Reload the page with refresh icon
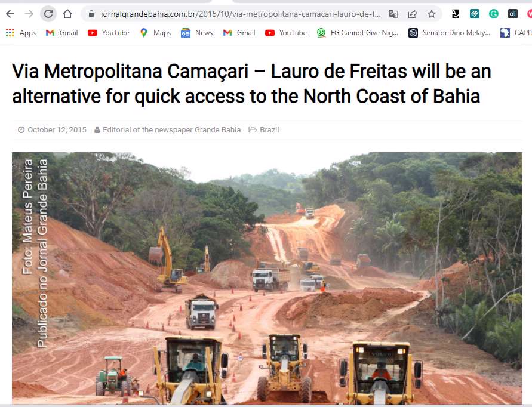The width and height of the screenshot is (532, 407). pyautogui.click(x=48, y=14)
